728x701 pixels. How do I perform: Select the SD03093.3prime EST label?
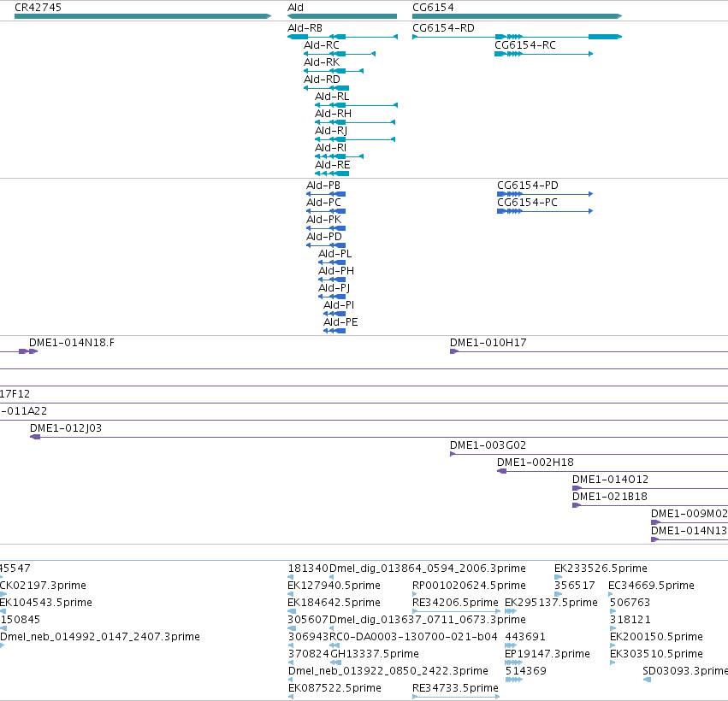[685, 671]
